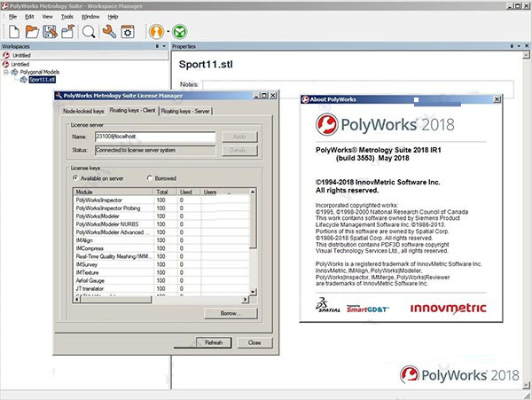Screen dimensions: 532x400
Task: Open the Workspaces panel dropdown arrow
Action: click(164, 46)
